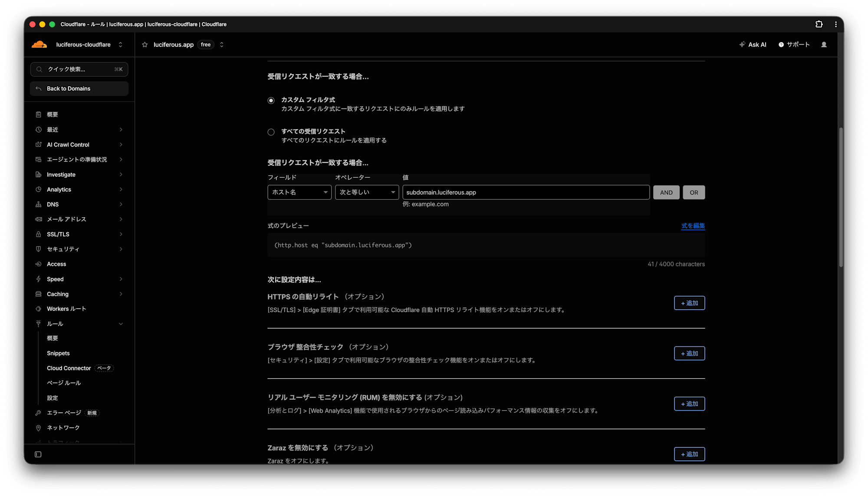Expand the Speed sidebar chevron

pyautogui.click(x=121, y=279)
